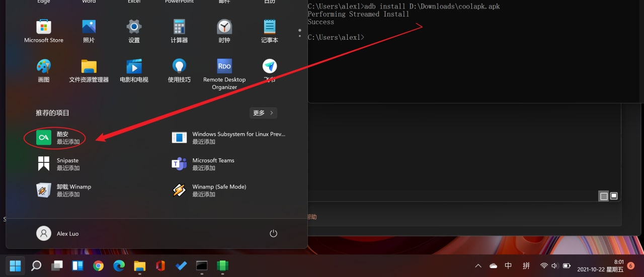Show hidden system tray icons chevron
Screen dimensions: 644x277
coord(478,265)
